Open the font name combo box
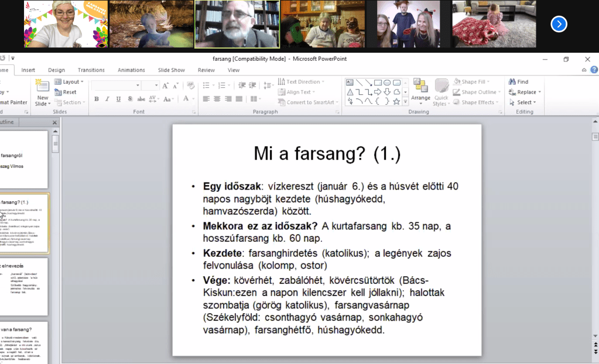The height and width of the screenshot is (364, 599). (x=115, y=85)
